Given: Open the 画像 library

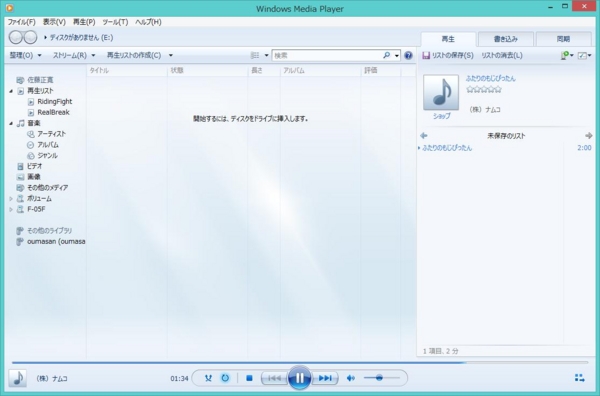Looking at the screenshot, I should pyautogui.click(x=34, y=177).
